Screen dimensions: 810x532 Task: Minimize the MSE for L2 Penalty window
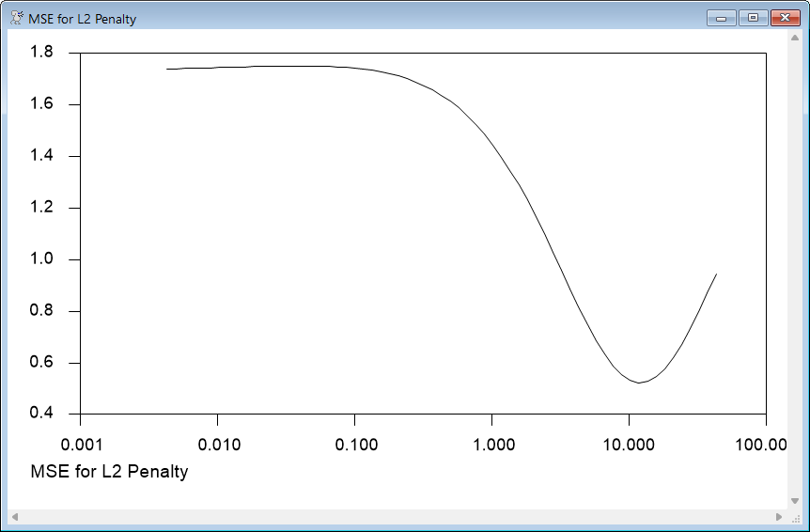point(721,18)
